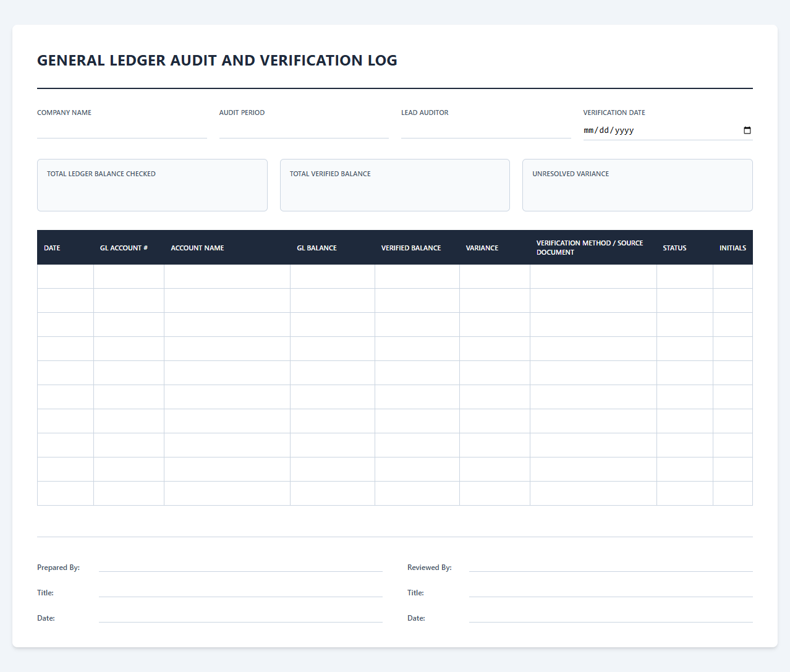Click the Date field under Reviewed By
This screenshot has width=790, height=672.
coord(611,616)
